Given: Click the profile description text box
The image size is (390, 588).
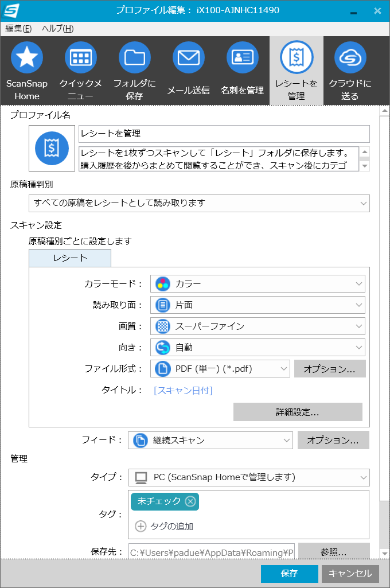Looking at the screenshot, I should (219, 159).
